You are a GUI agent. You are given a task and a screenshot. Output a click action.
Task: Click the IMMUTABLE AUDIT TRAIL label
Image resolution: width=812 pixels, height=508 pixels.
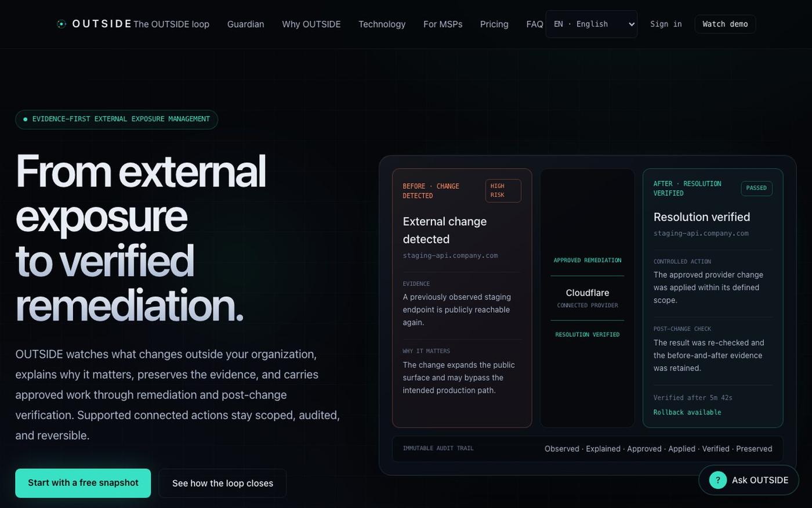click(438, 448)
